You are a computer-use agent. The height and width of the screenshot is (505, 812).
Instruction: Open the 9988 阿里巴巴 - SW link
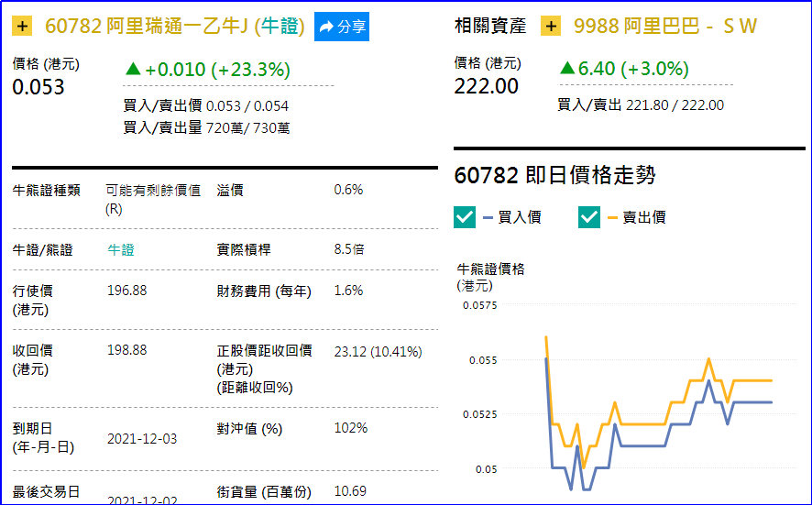(x=665, y=26)
